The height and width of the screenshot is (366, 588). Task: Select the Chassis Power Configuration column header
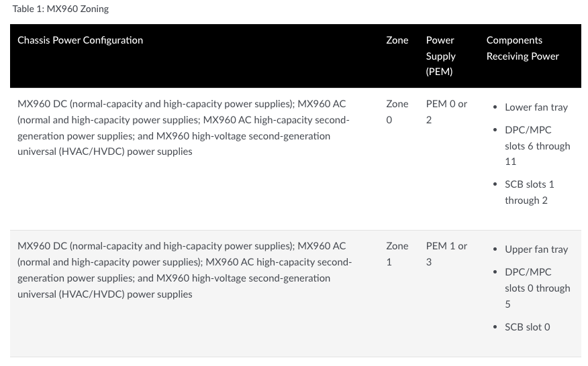click(x=81, y=40)
